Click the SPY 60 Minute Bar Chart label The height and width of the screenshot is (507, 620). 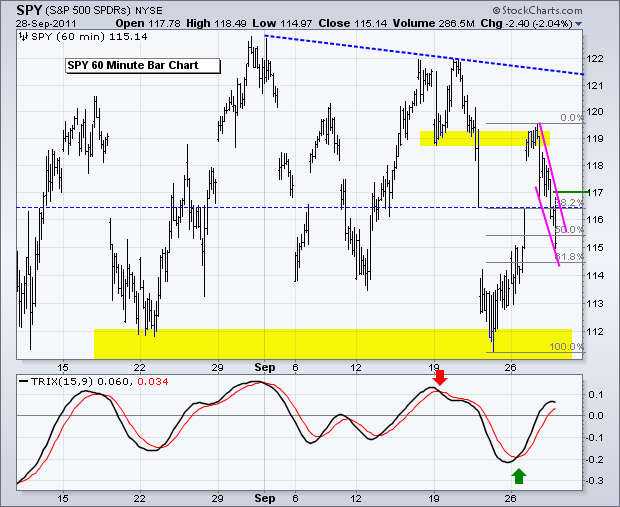pos(142,66)
